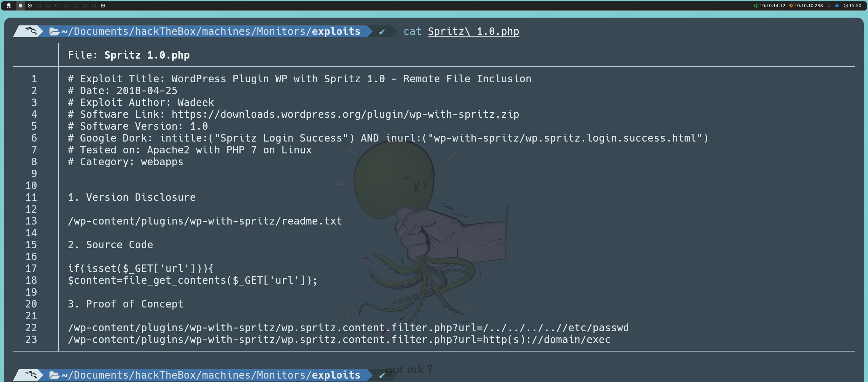The width and height of the screenshot is (868, 382).
Task: Click the blue home icon in status bar
Action: [x=836, y=5]
